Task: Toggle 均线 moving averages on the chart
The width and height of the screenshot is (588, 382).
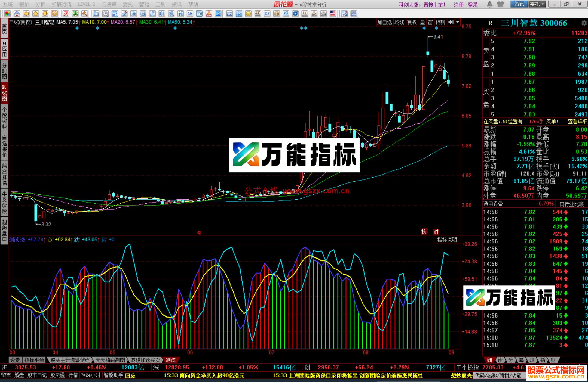Action: (x=399, y=23)
